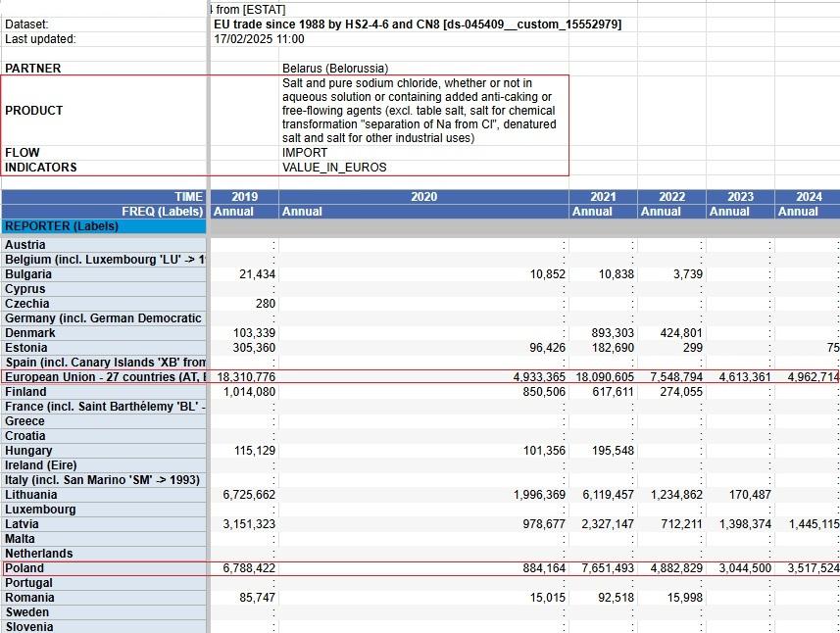
Task: Click the PARTNER label cell
Action: point(104,69)
